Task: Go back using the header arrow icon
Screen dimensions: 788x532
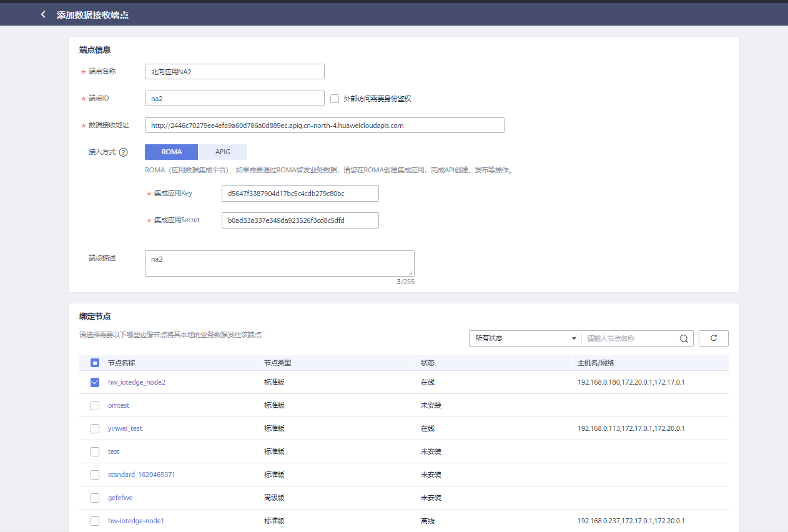Action: [x=43, y=14]
